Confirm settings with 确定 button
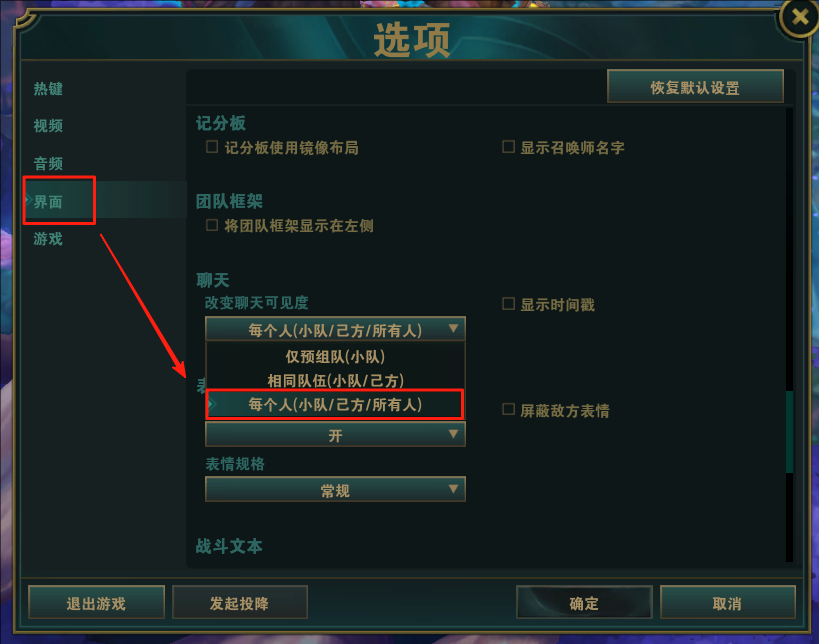 point(584,603)
